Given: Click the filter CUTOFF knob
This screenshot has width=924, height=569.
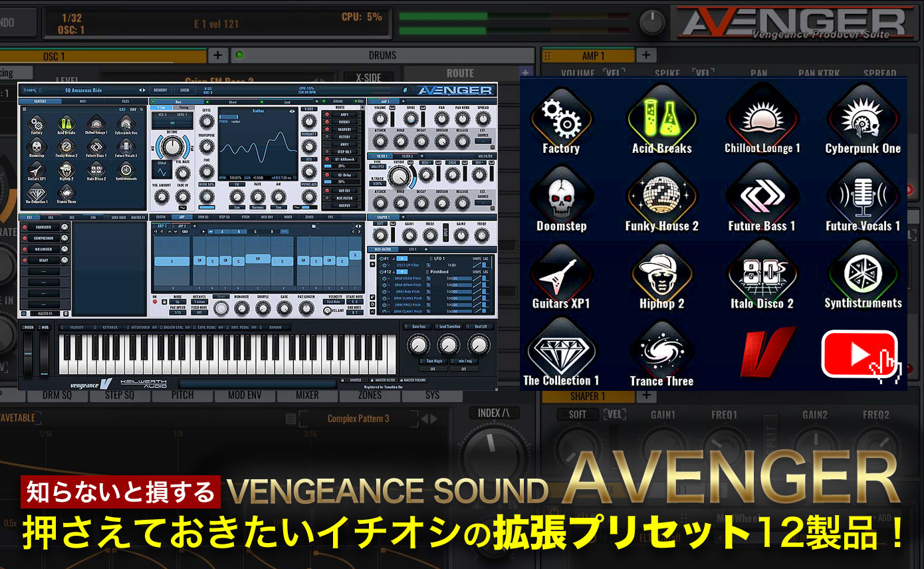Looking at the screenshot, I should point(400,176).
